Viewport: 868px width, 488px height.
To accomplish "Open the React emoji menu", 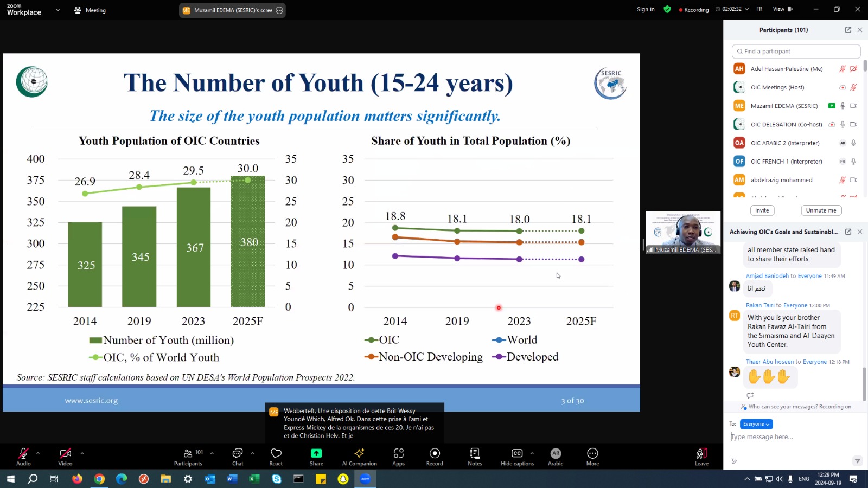I will pyautogui.click(x=276, y=456).
